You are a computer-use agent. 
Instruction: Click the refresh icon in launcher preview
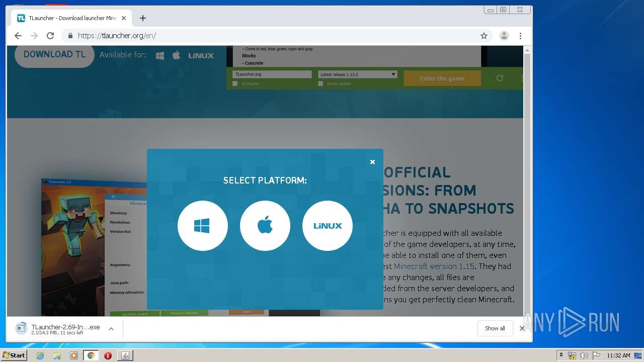tap(500, 78)
